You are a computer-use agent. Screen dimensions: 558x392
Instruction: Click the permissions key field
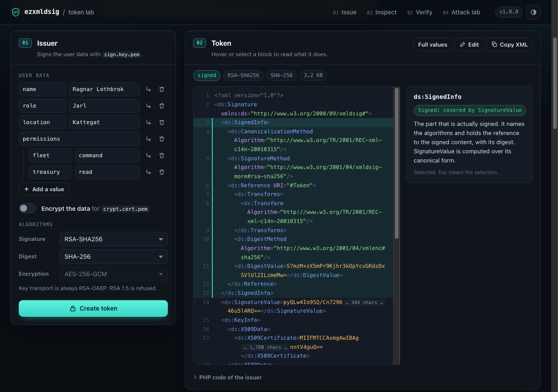(x=79, y=139)
